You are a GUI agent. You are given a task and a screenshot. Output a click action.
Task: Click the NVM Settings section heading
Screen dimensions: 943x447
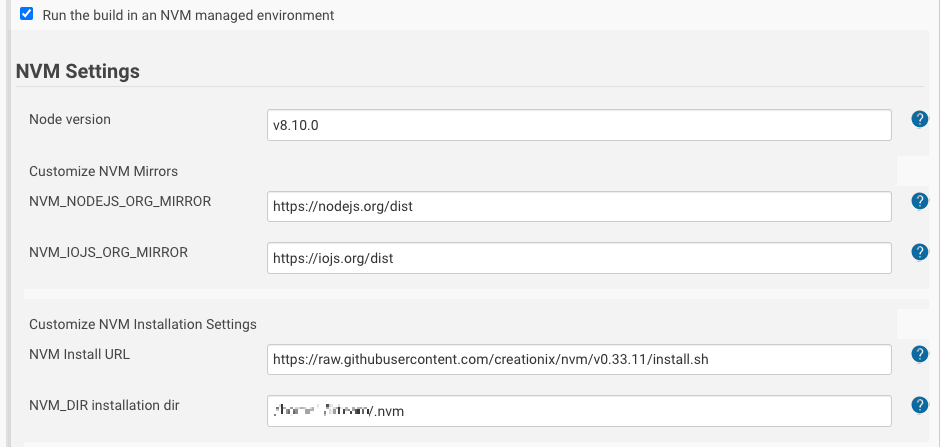tap(78, 71)
